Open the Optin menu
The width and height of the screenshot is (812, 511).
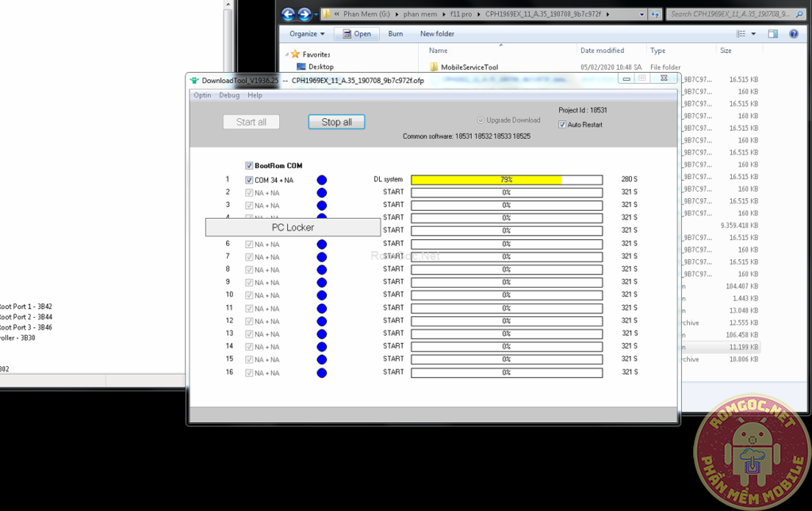(x=202, y=95)
